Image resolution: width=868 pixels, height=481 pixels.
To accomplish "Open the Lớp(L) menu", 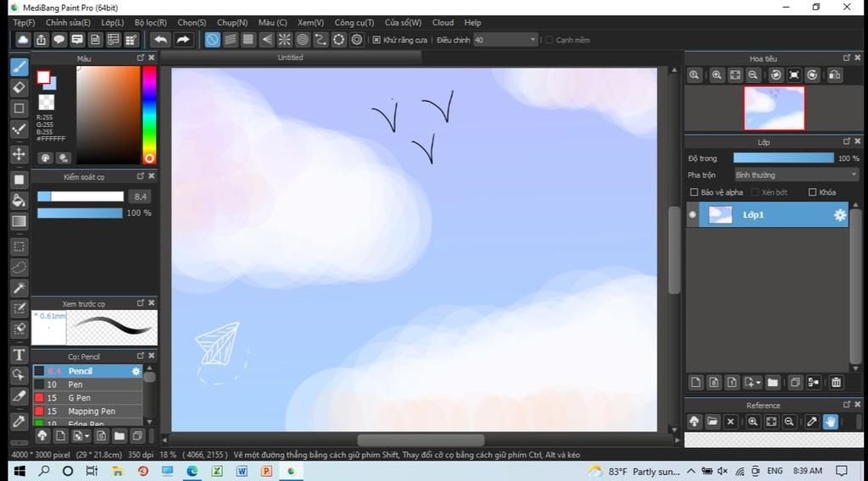I will (x=113, y=23).
